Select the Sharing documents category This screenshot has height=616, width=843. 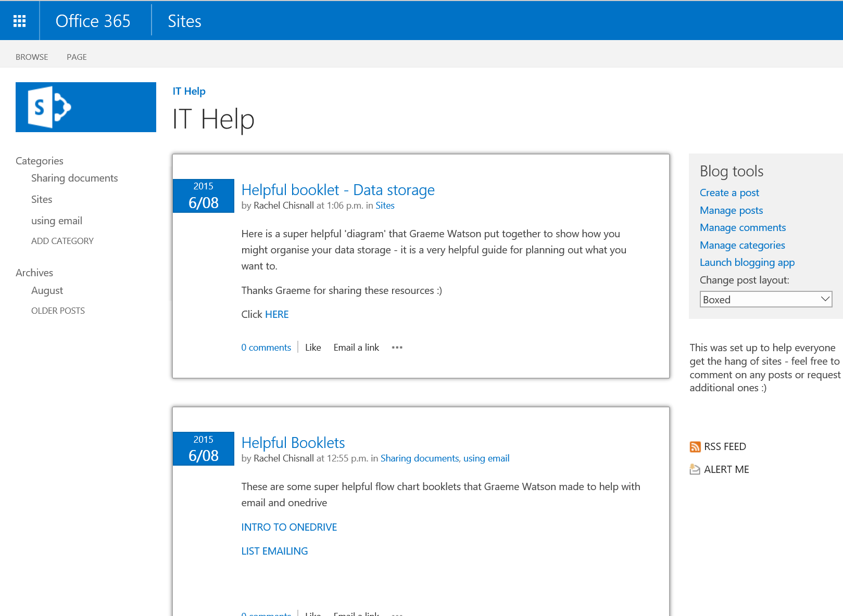(x=74, y=178)
